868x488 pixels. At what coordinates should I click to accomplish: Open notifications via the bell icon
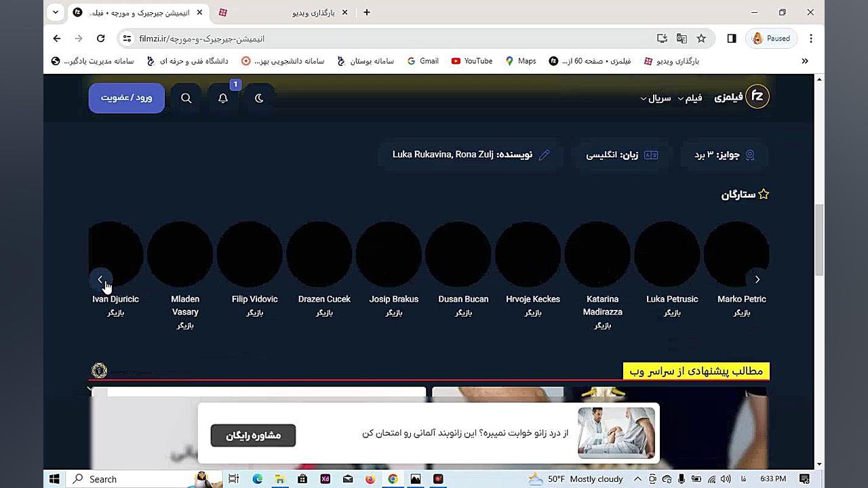222,98
